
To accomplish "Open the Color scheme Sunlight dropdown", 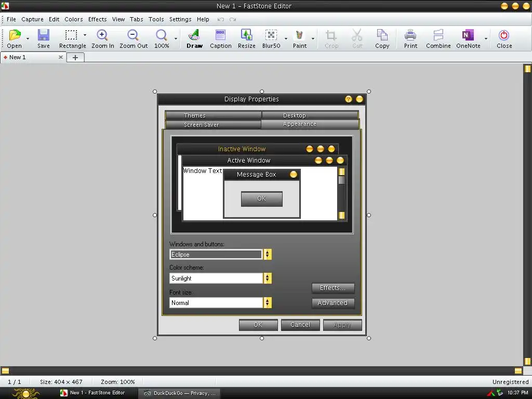I will [x=268, y=278].
